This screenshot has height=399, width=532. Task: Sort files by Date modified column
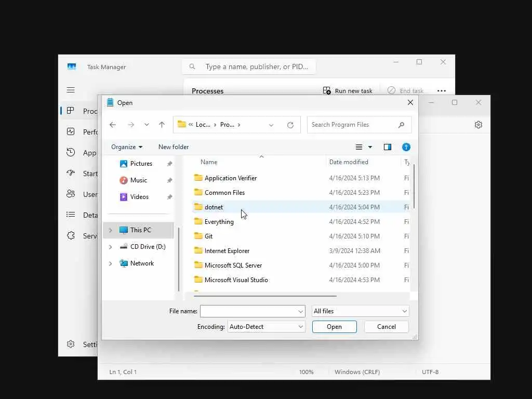tap(349, 162)
